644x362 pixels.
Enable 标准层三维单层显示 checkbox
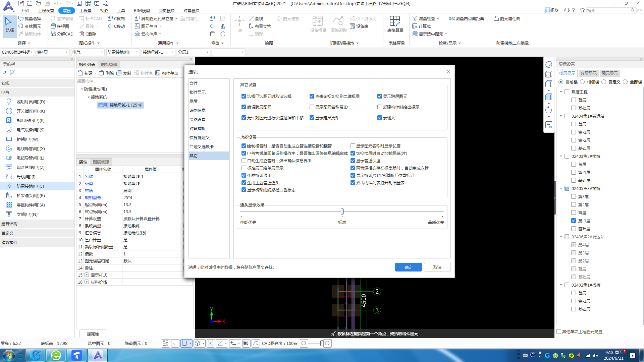pos(244,168)
